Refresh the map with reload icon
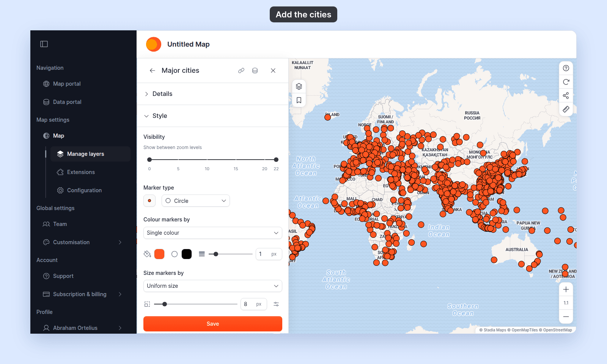 566,82
